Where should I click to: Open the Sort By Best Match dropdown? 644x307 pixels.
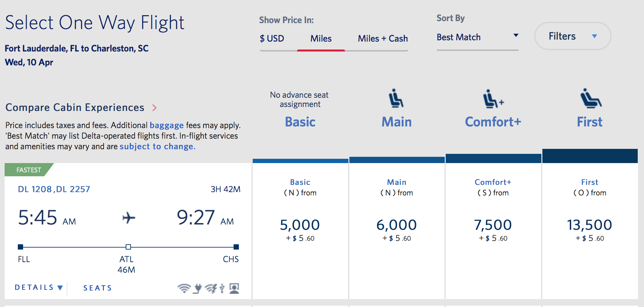(x=477, y=37)
